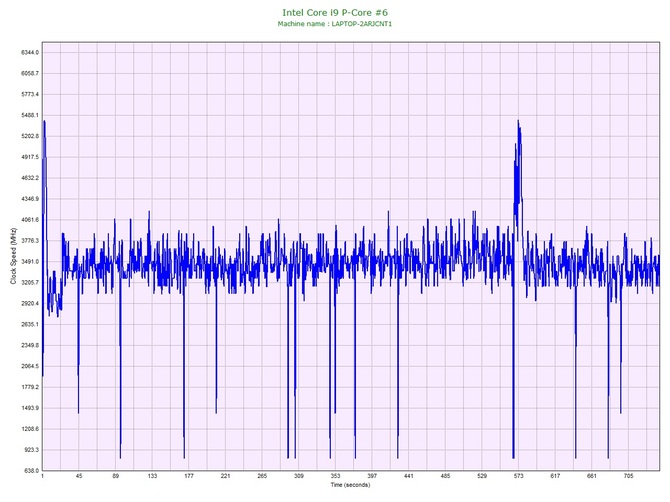Click the 617 time-axis tick label

(x=555, y=476)
